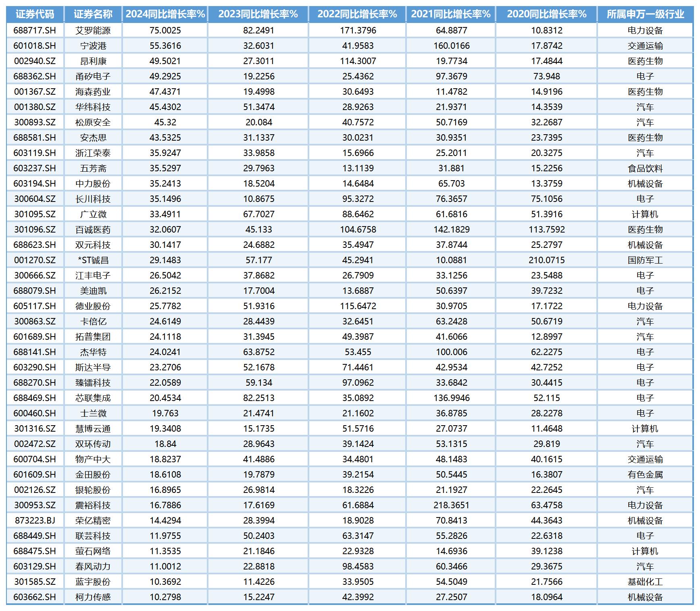This screenshot has width=700, height=611.
Task: Select the 艾罗能源 name cell
Action: [93, 31]
